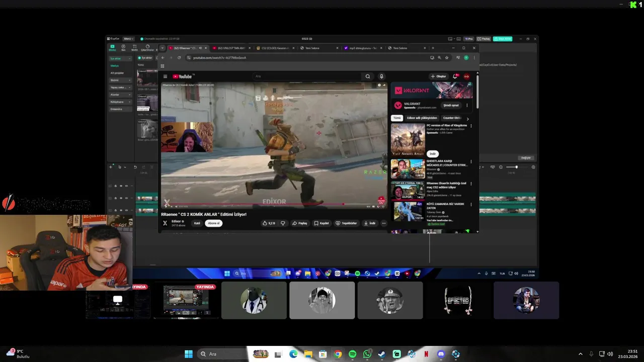Image resolution: width=644 pixels, height=362 pixels.
Task: Click Oluştur create button on YouTube
Action: pyautogui.click(x=439, y=76)
